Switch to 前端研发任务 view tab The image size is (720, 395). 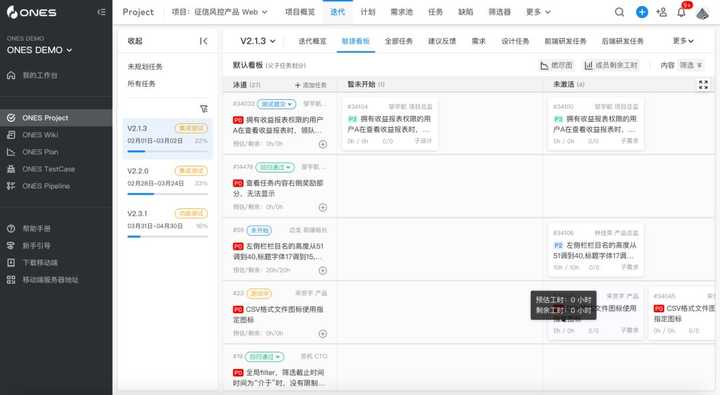coord(565,41)
